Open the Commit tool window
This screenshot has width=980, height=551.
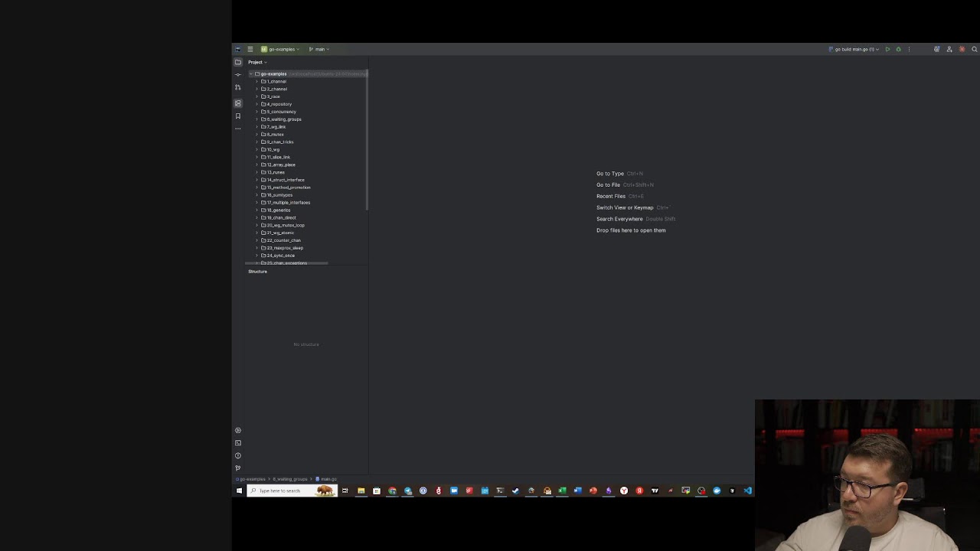click(x=237, y=73)
